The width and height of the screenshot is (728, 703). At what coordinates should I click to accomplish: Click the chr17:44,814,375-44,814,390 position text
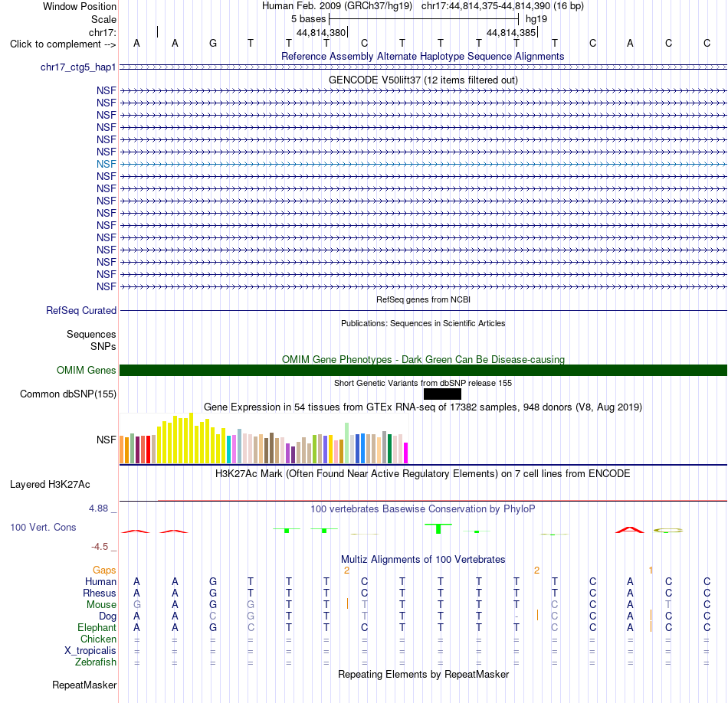tap(503, 6)
